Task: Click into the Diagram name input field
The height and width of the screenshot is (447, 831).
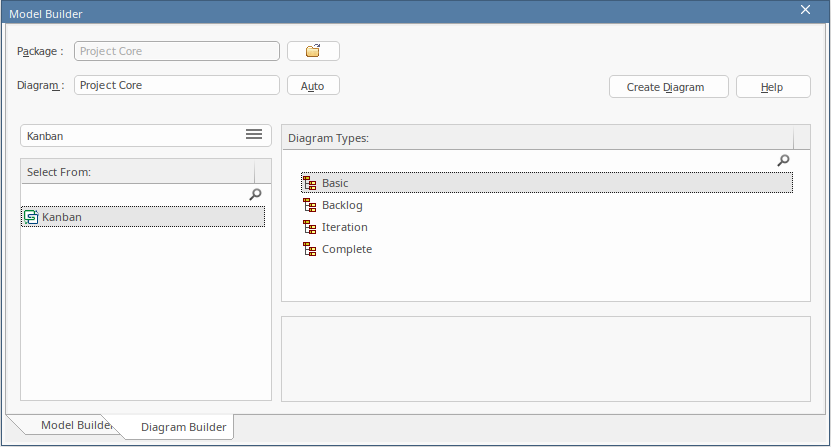Action: point(177,86)
